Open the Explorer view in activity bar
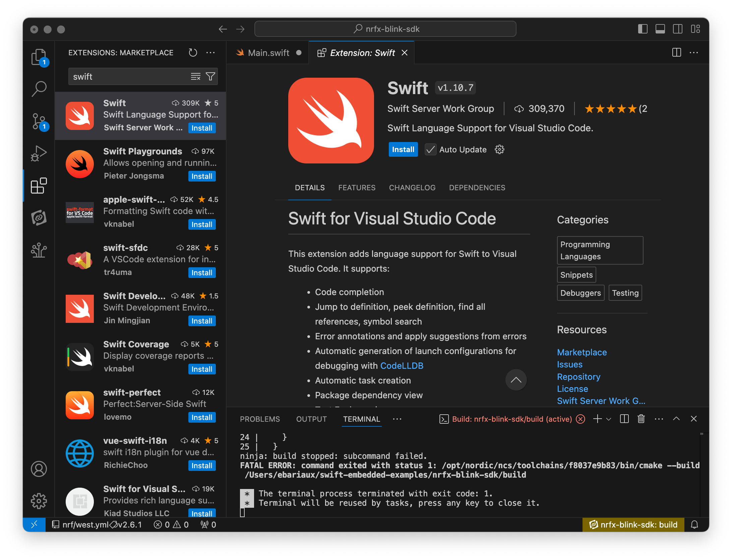The height and width of the screenshot is (560, 732). [x=39, y=57]
